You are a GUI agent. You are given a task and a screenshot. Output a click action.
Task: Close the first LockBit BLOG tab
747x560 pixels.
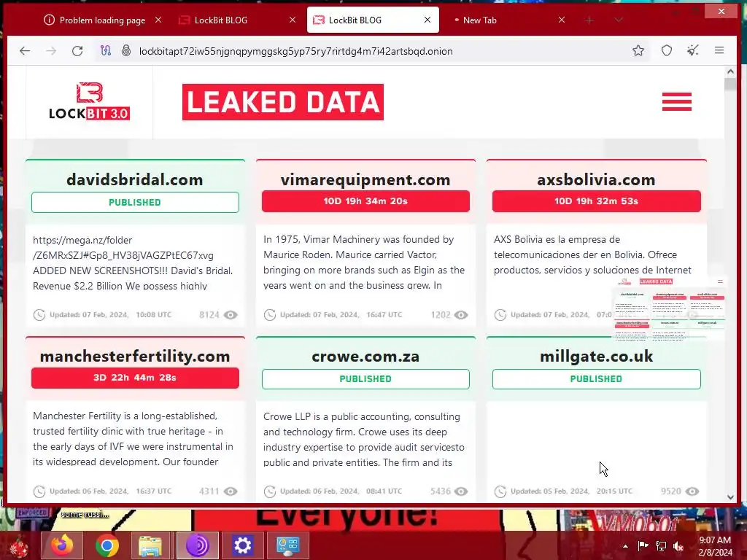point(293,20)
